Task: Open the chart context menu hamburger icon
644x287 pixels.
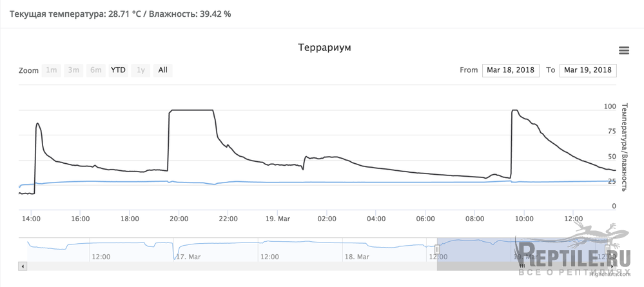Action: [x=623, y=50]
